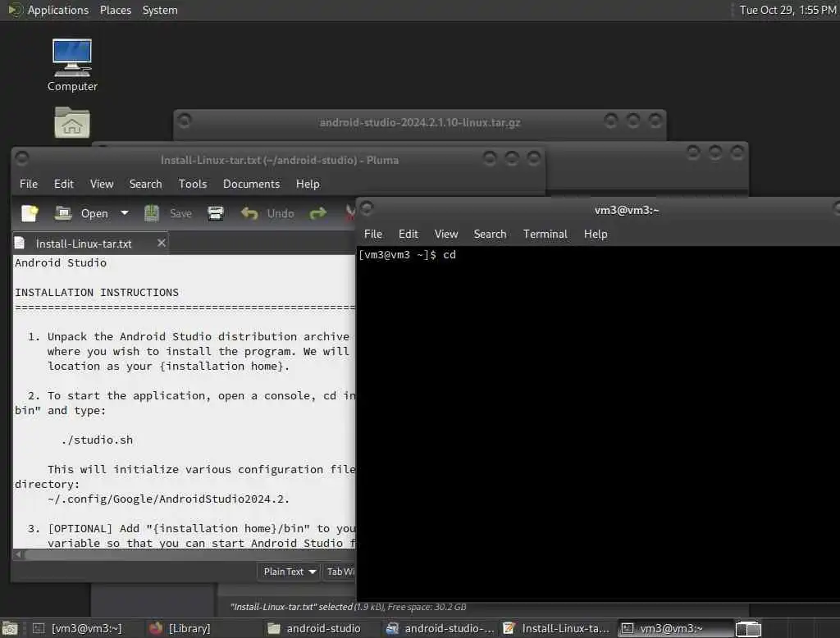Image resolution: width=840 pixels, height=638 pixels.
Task: Click the Undo arrow icon in Pluma
Action: (249, 213)
